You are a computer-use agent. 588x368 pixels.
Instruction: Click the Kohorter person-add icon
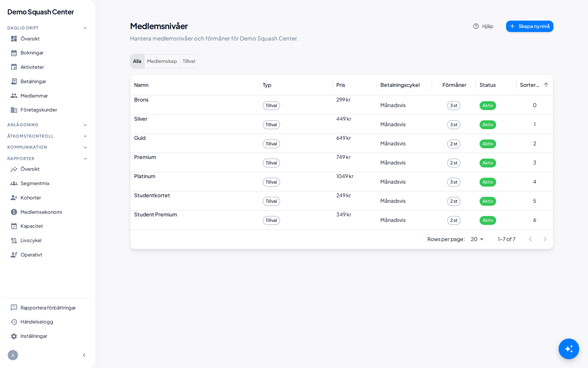14,197
